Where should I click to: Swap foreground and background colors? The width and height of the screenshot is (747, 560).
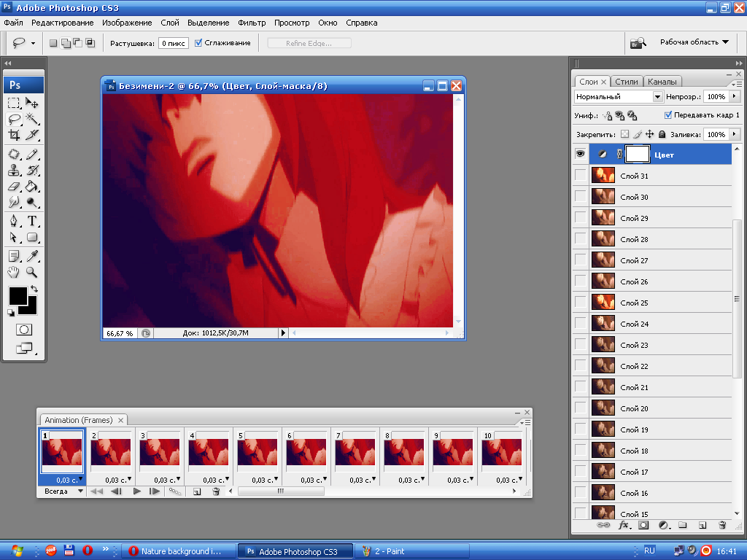[x=34, y=289]
